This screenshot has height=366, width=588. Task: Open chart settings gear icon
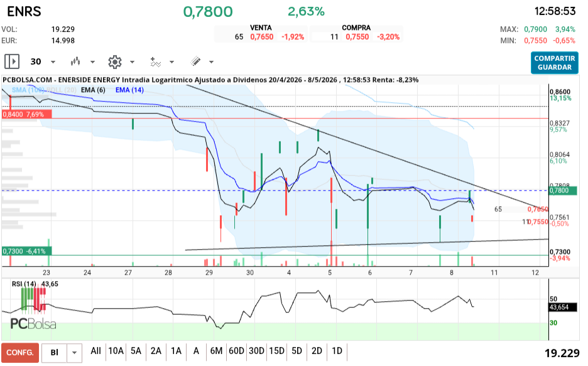pyautogui.click(x=115, y=62)
